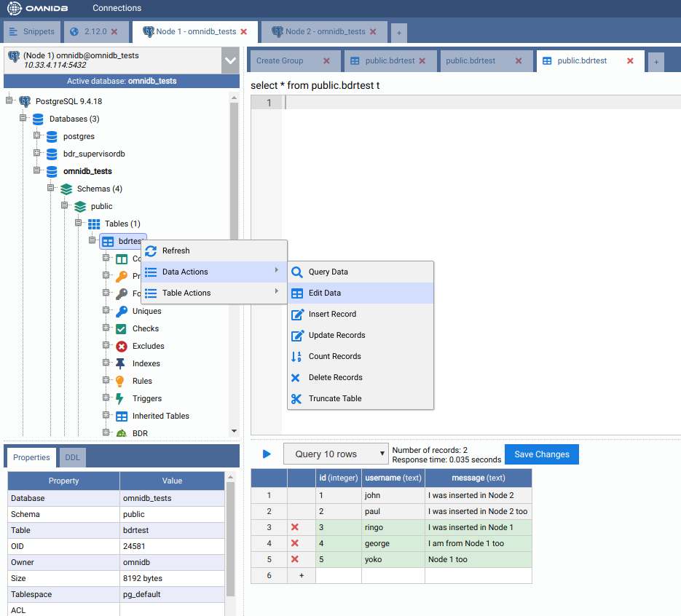Click the Indexes pin icon in tree
This screenshot has width=681, height=616.
[x=121, y=364]
